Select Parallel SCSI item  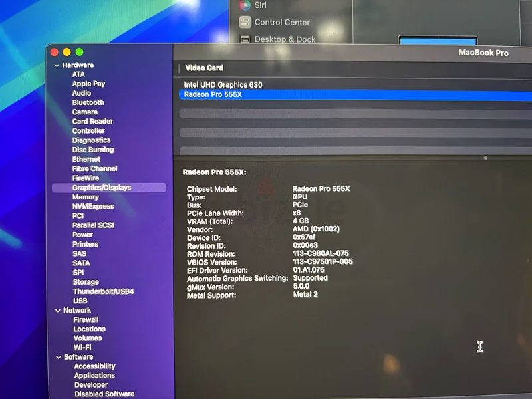click(93, 225)
